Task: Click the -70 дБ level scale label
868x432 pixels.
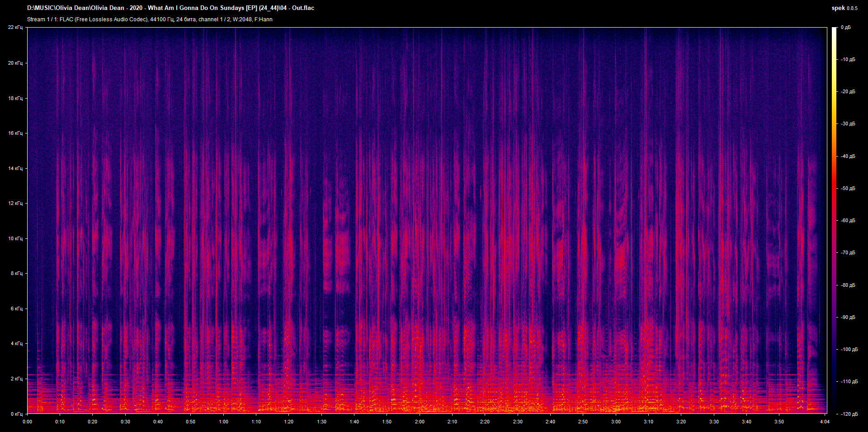Action: [848, 253]
